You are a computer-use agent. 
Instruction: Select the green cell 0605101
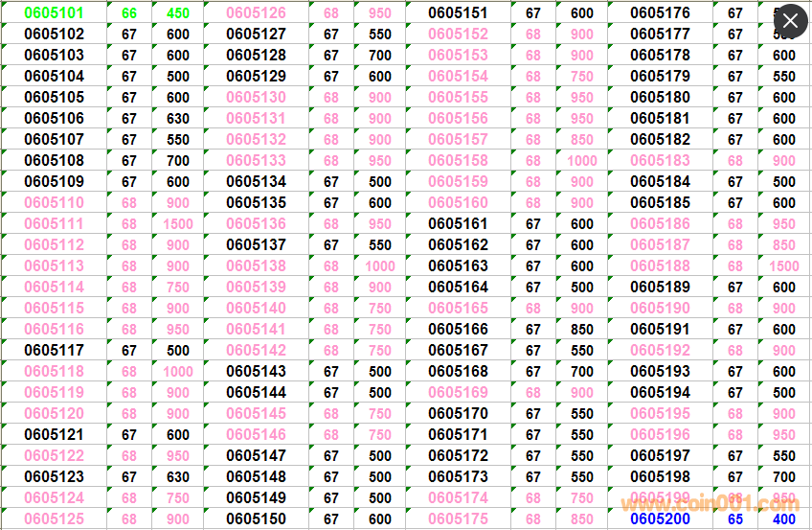54,13
